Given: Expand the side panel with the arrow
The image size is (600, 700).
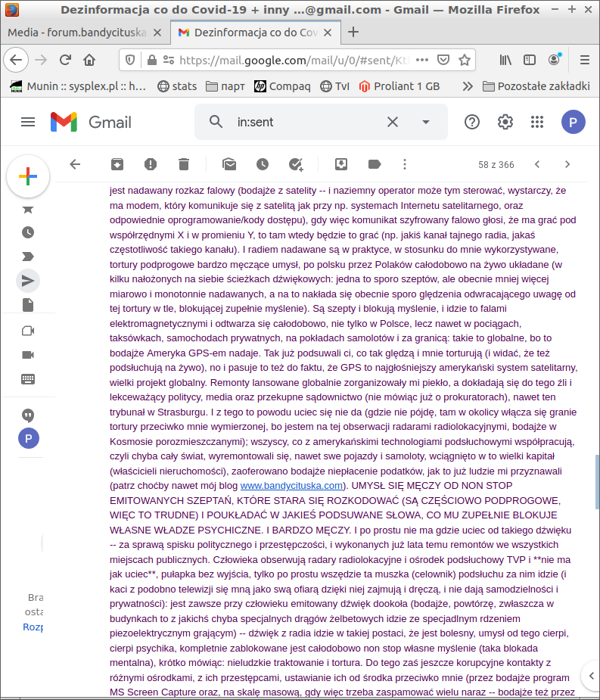Looking at the screenshot, I should 589,675.
